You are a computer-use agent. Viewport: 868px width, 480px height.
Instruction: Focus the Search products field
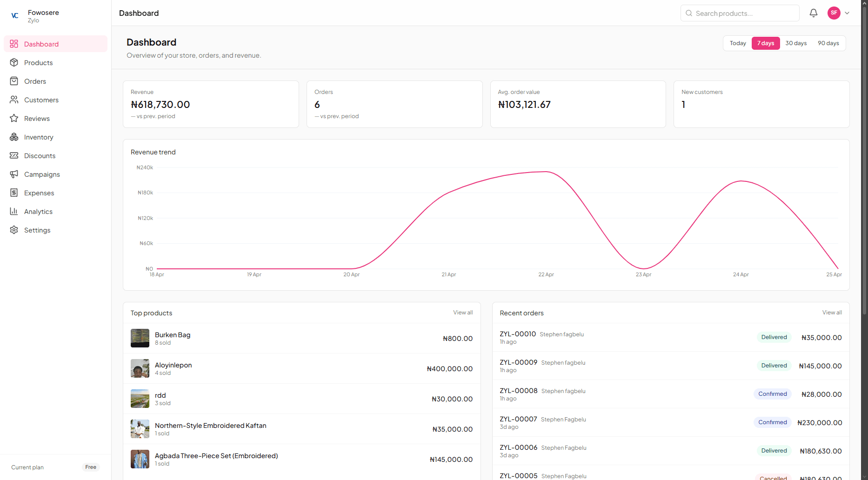click(740, 13)
